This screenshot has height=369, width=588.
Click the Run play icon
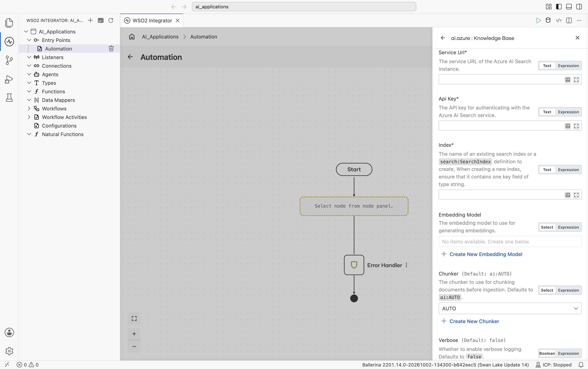(538, 20)
